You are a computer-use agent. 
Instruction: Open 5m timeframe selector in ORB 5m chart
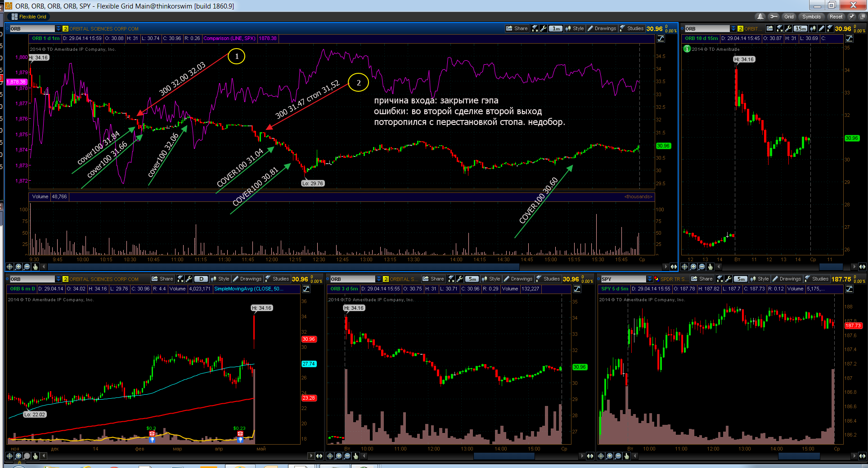472,279
